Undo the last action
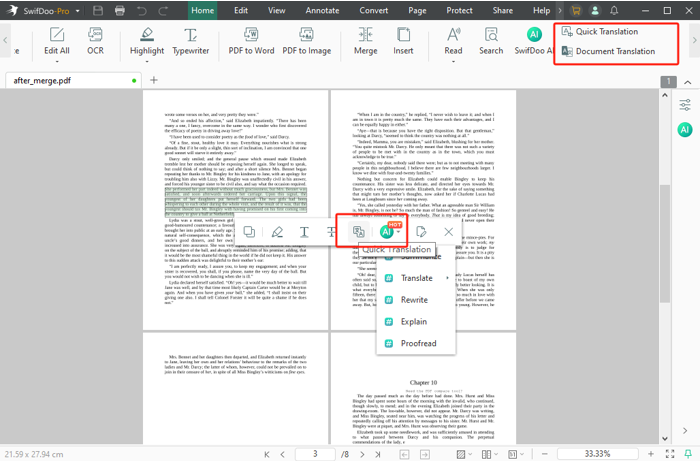Screen dimensions: 700x461 click(x=142, y=10)
